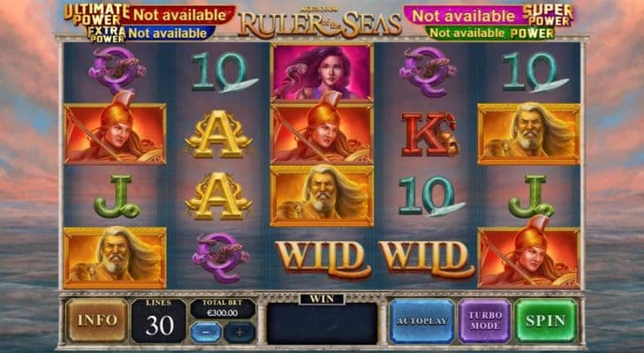Click the top golden A symbol
The image size is (644, 353).
pos(218,134)
